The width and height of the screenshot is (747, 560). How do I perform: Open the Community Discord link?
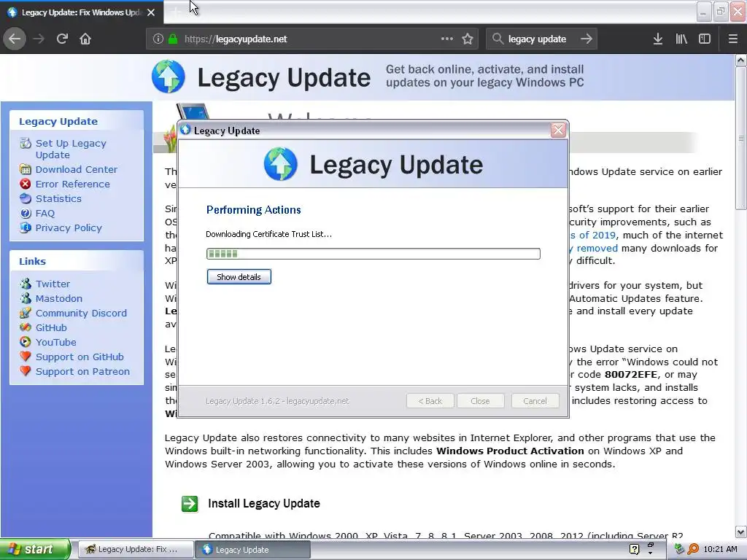click(81, 314)
